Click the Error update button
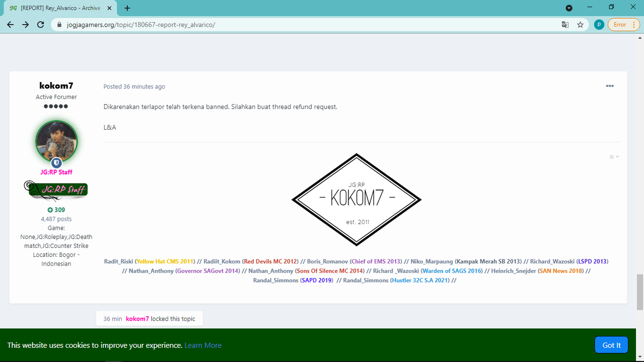 pyautogui.click(x=619, y=25)
